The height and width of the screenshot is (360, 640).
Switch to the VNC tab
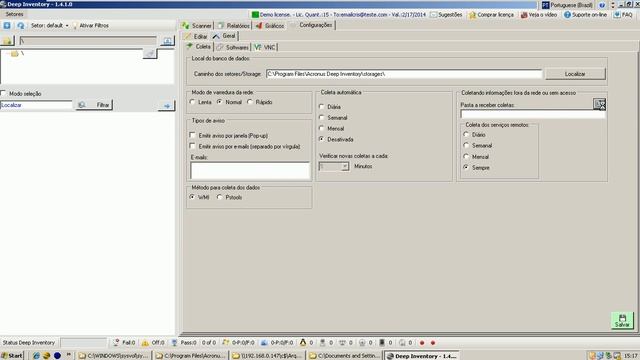coord(264,47)
